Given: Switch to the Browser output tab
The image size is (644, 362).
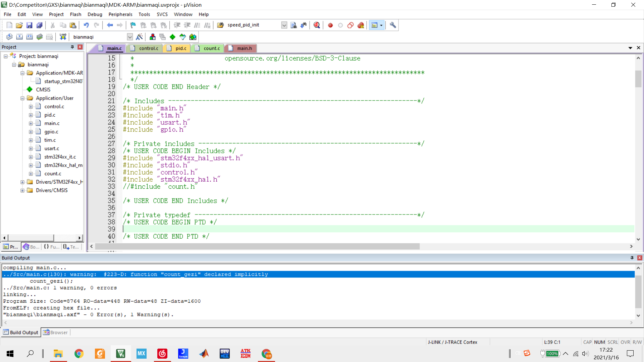Looking at the screenshot, I should click(56, 333).
